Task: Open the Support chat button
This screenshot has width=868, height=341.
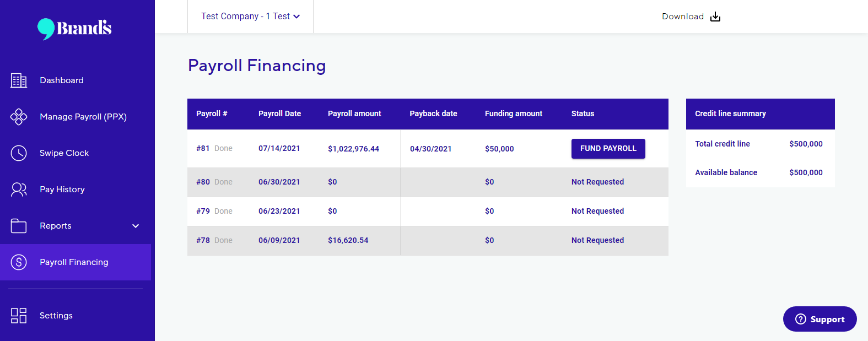Action: click(x=820, y=319)
